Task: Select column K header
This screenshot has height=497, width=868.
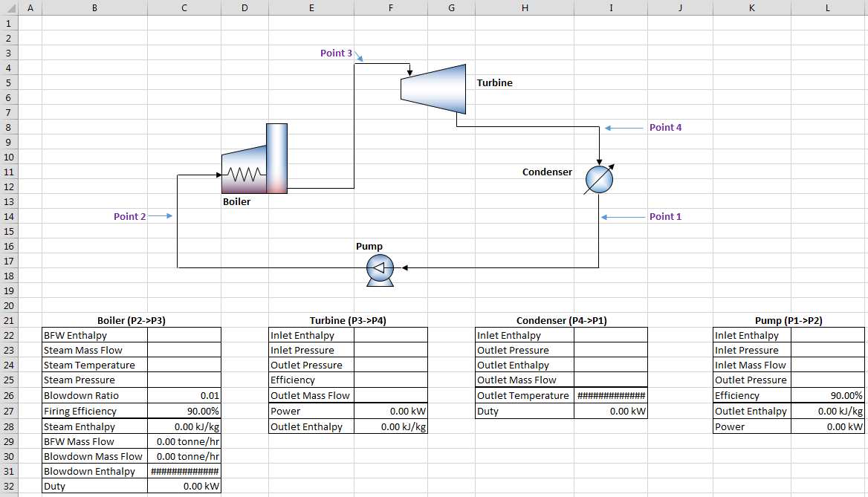Action: (x=752, y=7)
